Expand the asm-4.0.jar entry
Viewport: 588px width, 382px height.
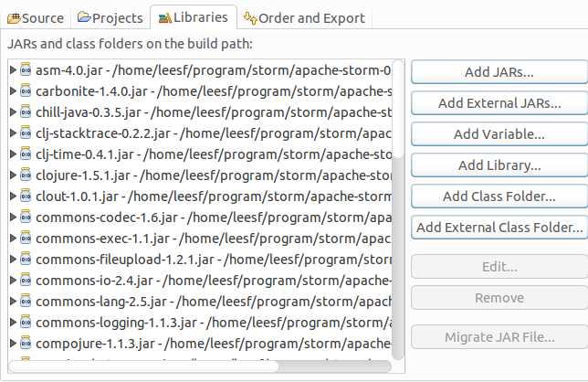tap(13, 69)
